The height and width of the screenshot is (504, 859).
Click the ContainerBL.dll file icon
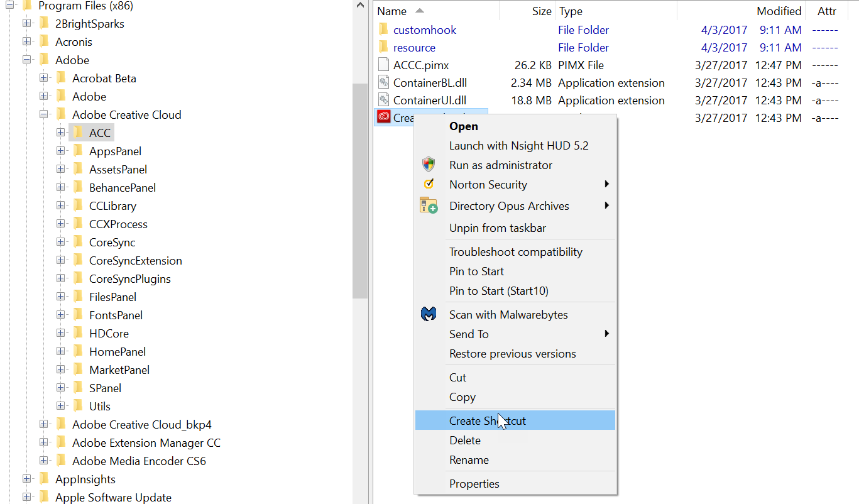pyautogui.click(x=384, y=82)
